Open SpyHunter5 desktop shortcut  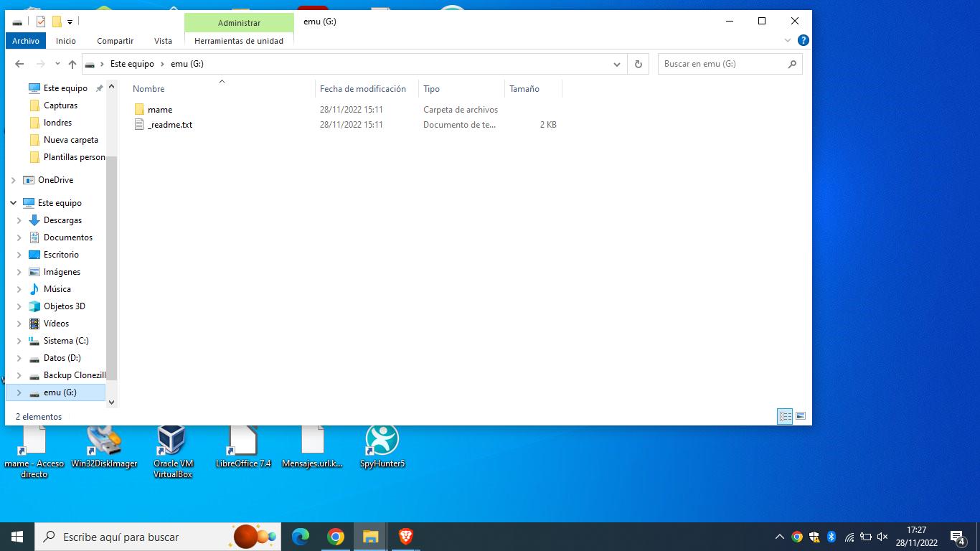pos(382,446)
